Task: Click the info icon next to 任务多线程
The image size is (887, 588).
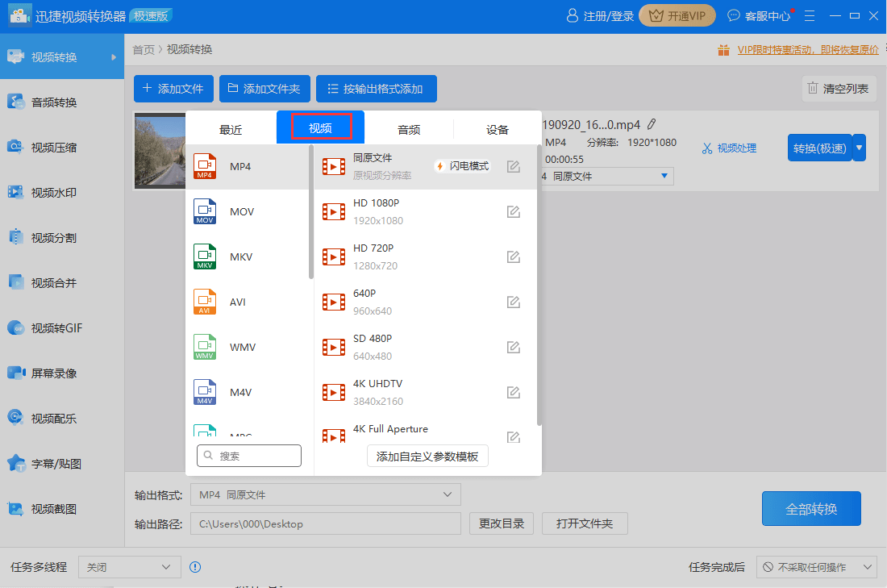Action: [195, 567]
